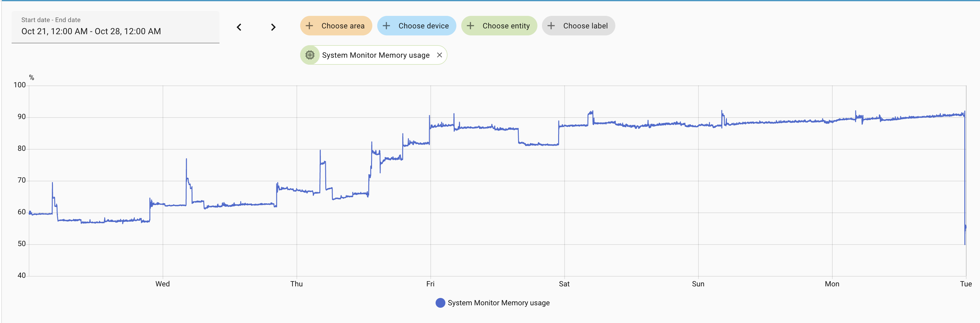Click the 'Choose area' text label
980x323 pixels.
point(343,26)
